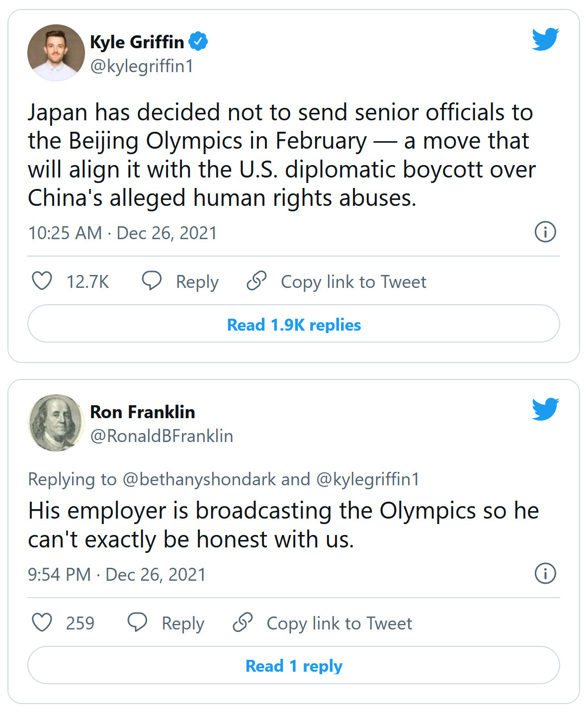Click the Twitter bird logo on Kyle Griffin's tweet
588x712 pixels.
[545, 39]
